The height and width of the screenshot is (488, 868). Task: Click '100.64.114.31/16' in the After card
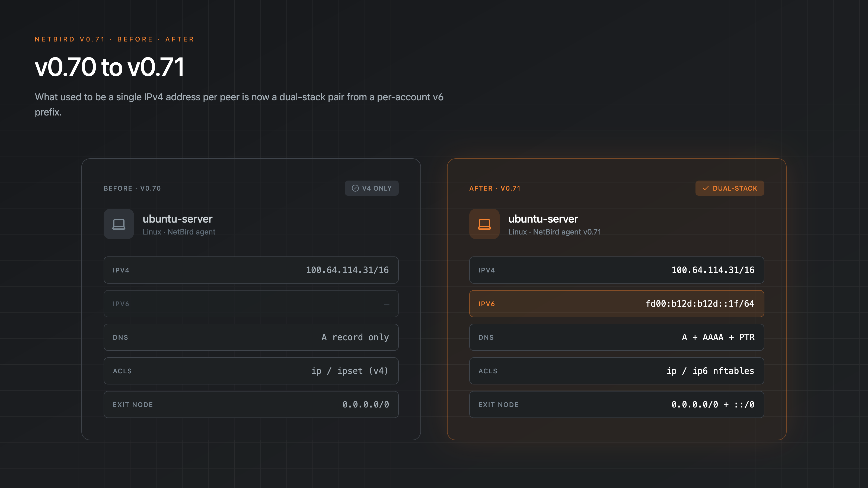[x=713, y=270]
